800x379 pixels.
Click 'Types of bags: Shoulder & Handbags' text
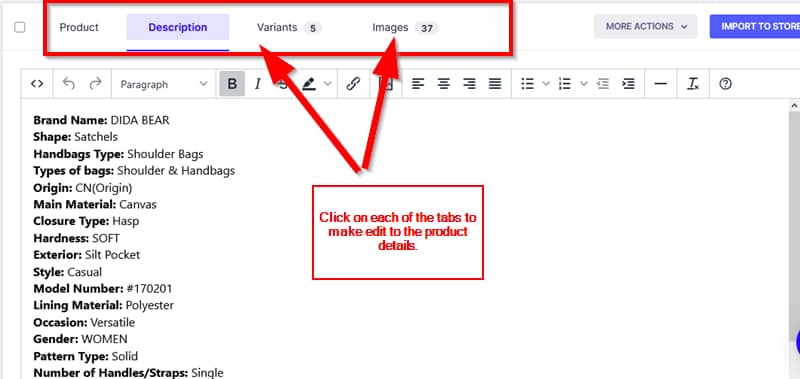point(134,170)
